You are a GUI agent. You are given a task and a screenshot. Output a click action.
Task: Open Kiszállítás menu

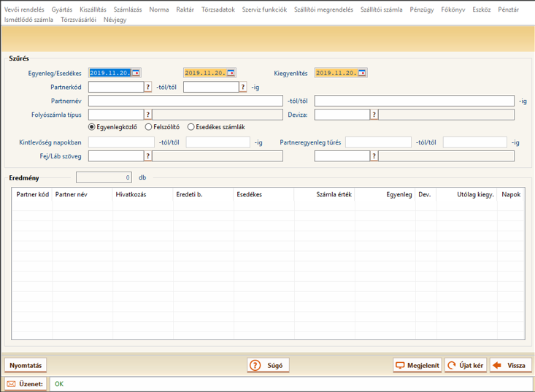coord(93,9)
